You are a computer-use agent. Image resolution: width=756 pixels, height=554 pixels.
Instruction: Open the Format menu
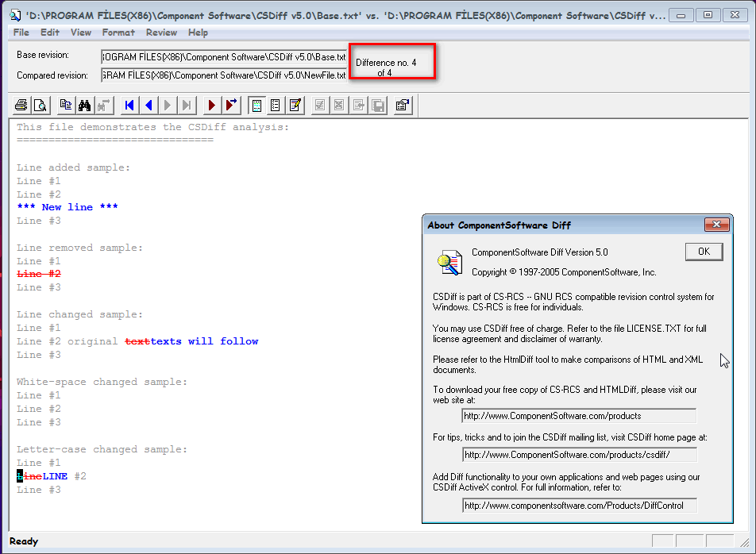pos(118,33)
